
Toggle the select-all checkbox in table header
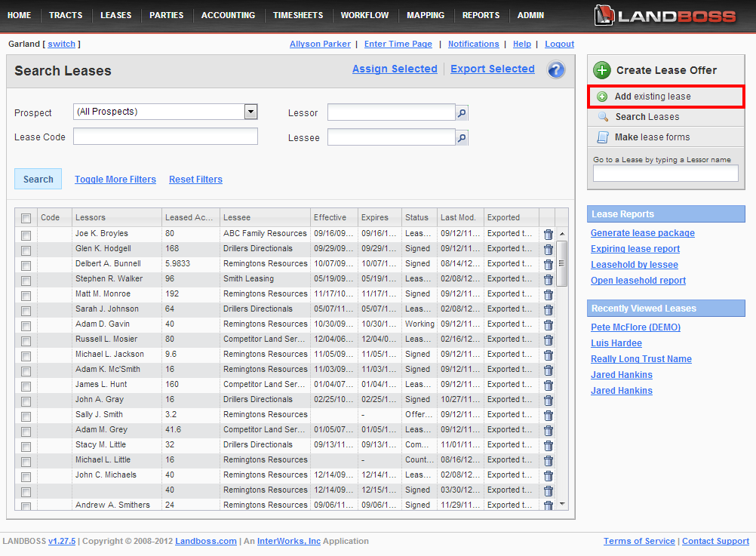(x=26, y=218)
